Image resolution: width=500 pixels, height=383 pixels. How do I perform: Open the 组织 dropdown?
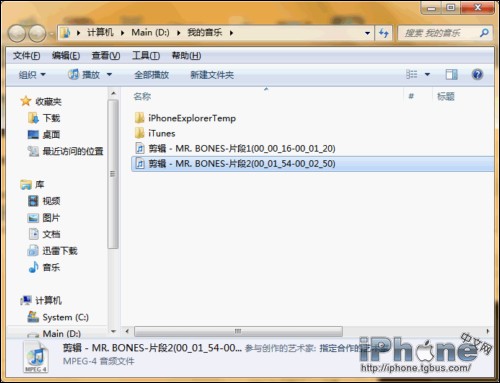point(32,75)
